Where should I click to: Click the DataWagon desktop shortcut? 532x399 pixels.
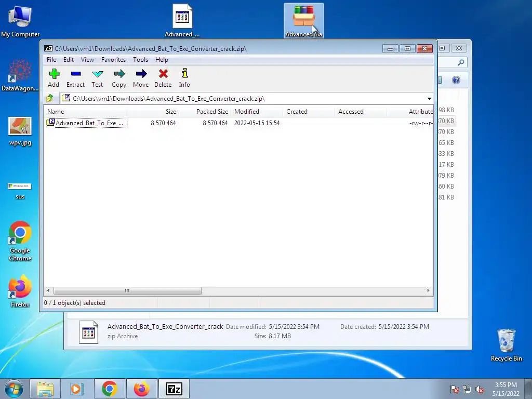point(20,75)
